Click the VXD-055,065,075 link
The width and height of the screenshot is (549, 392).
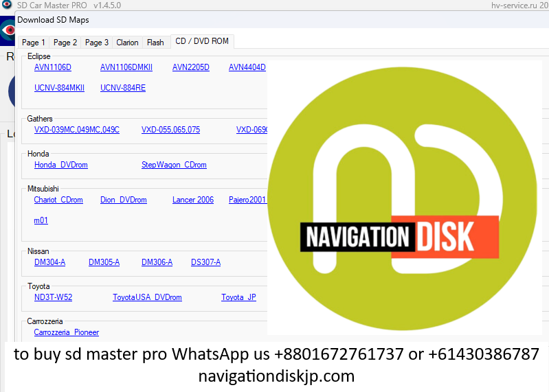(171, 130)
